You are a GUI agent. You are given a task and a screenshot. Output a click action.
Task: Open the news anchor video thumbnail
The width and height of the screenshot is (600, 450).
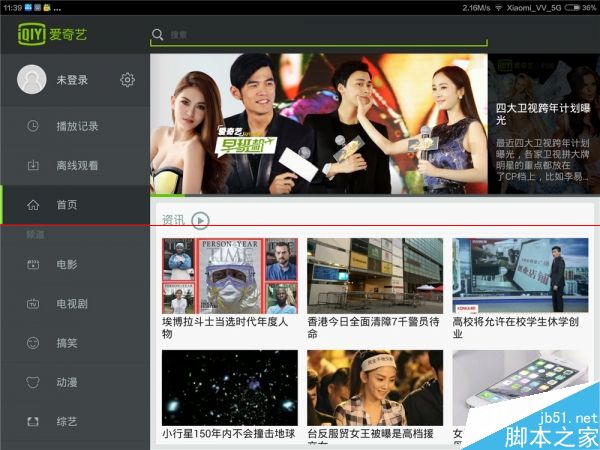tap(520, 275)
